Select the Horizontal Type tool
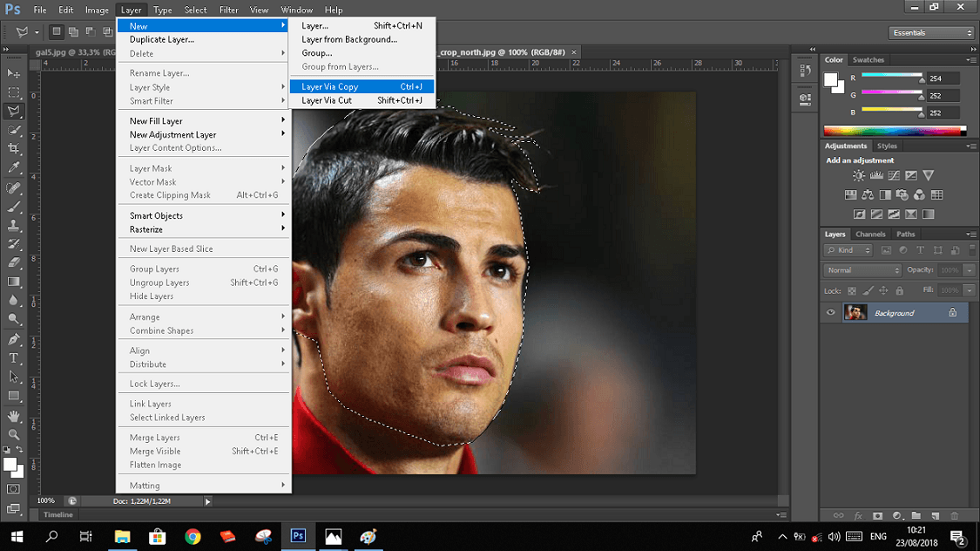Screen dimensions: 980x551 click(x=14, y=358)
